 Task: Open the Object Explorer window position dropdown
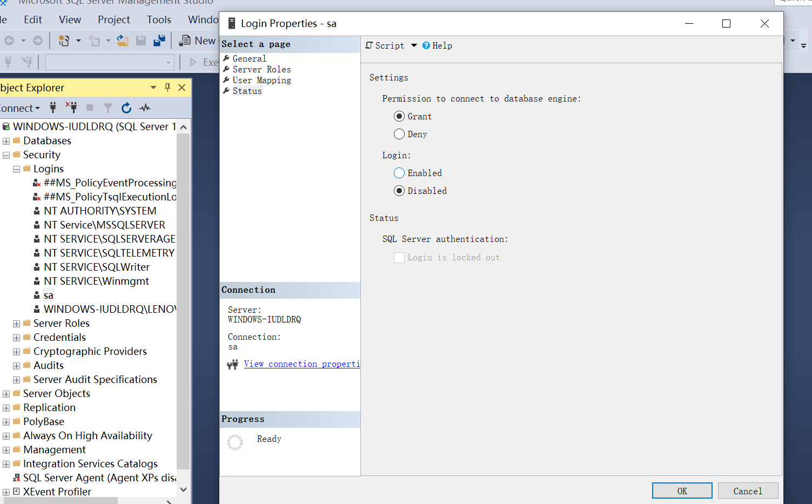click(x=153, y=88)
